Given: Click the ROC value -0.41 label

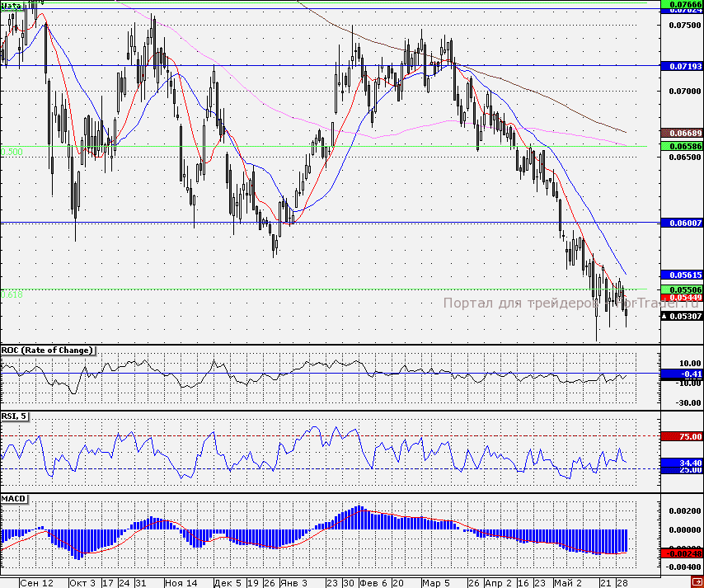Looking at the screenshot, I should pyautogui.click(x=682, y=374).
